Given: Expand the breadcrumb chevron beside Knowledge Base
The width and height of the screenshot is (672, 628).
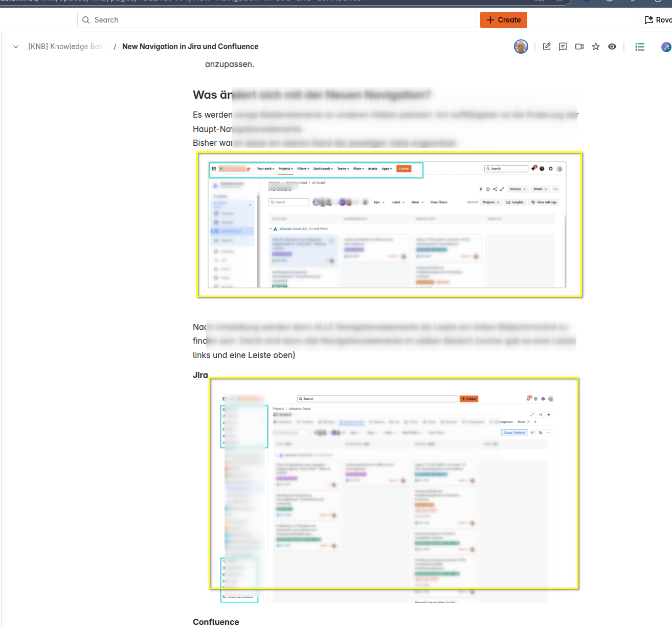Looking at the screenshot, I should [x=16, y=47].
